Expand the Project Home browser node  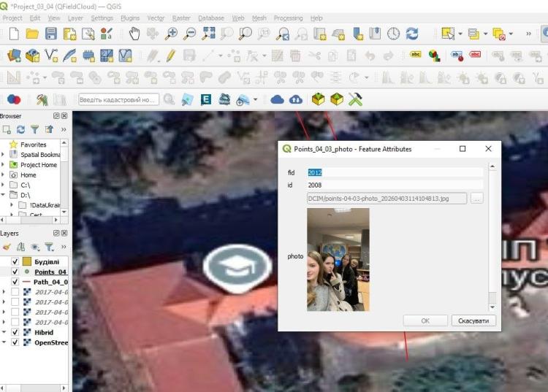pyautogui.click(x=3, y=164)
